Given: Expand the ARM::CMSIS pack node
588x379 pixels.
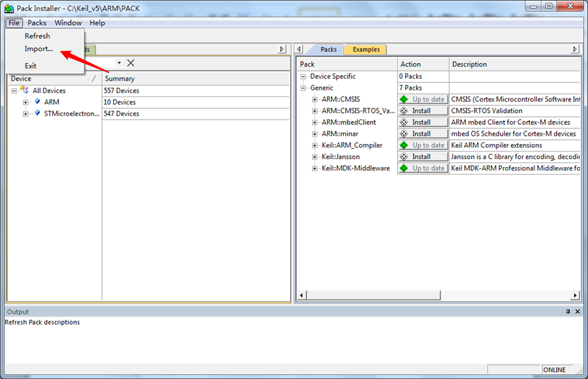Looking at the screenshot, I should (315, 100).
